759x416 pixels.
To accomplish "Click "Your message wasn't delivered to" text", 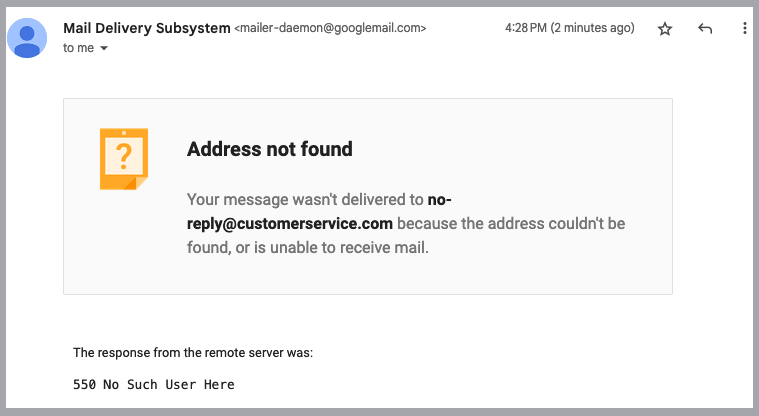I will pyautogui.click(x=305, y=200).
